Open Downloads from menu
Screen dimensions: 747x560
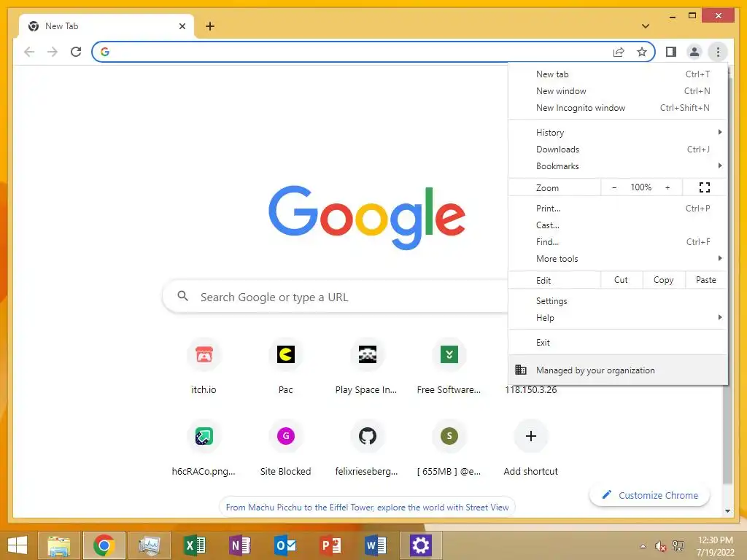point(618,149)
